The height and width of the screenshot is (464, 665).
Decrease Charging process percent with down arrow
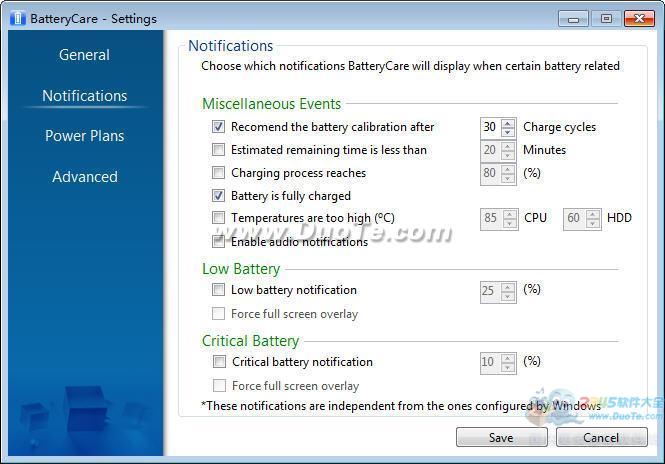[508, 178]
